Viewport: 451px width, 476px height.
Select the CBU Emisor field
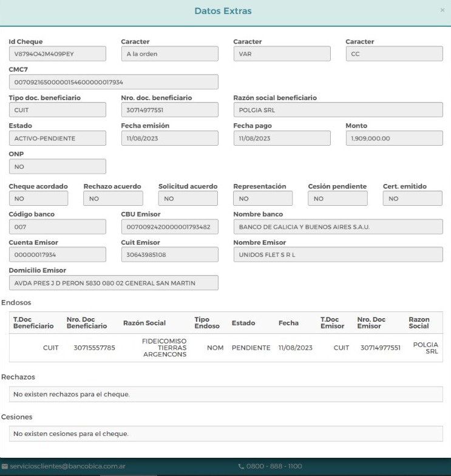pos(170,227)
